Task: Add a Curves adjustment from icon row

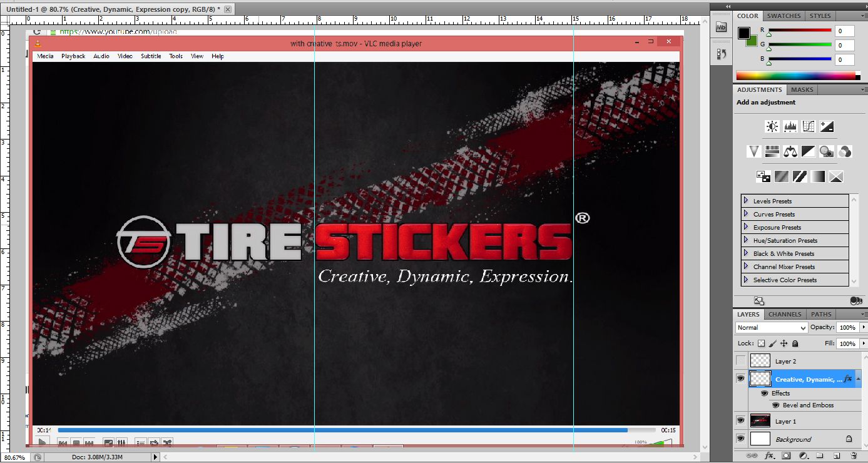Action: 809,126
